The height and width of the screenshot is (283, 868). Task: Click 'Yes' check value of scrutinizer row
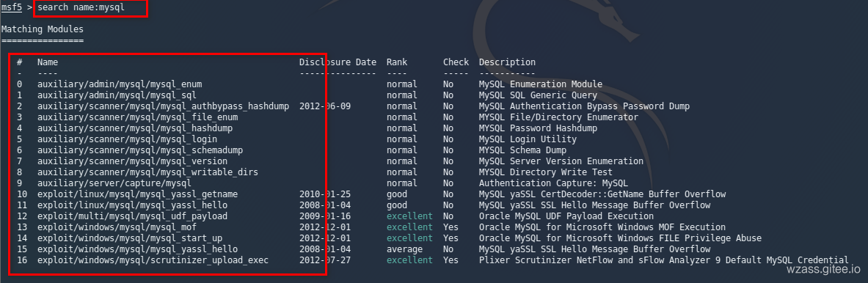click(x=451, y=260)
